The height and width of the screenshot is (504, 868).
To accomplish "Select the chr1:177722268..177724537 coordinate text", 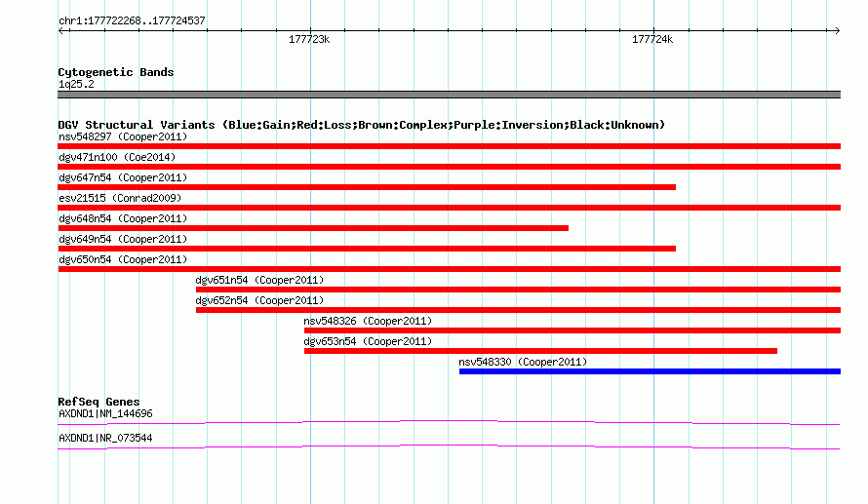I will click(x=132, y=21).
